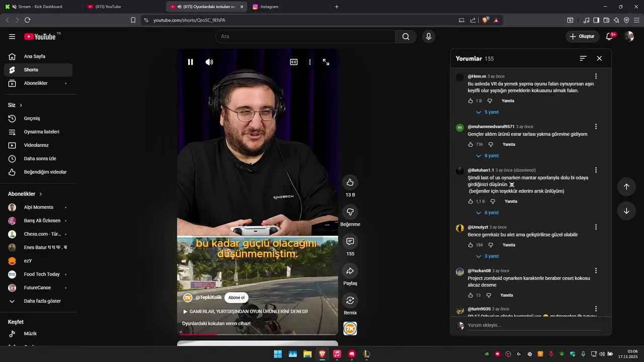The image size is (644, 362).
Task: Select Shorts in the sidebar
Action: [x=38, y=70]
